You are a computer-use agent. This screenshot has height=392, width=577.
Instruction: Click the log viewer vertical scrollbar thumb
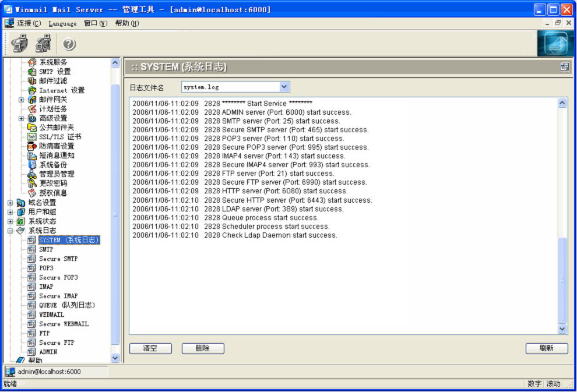[x=562, y=280]
